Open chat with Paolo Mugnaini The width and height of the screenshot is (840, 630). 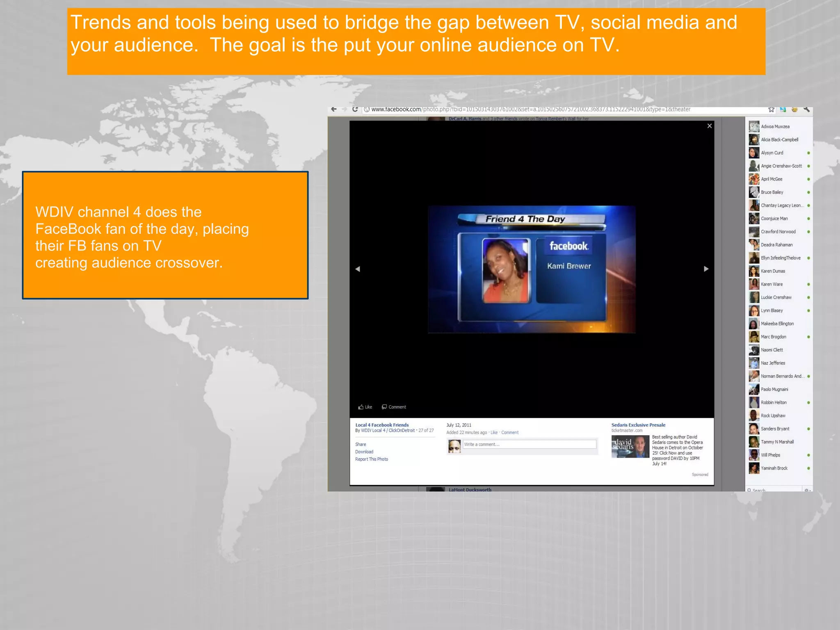(778, 389)
